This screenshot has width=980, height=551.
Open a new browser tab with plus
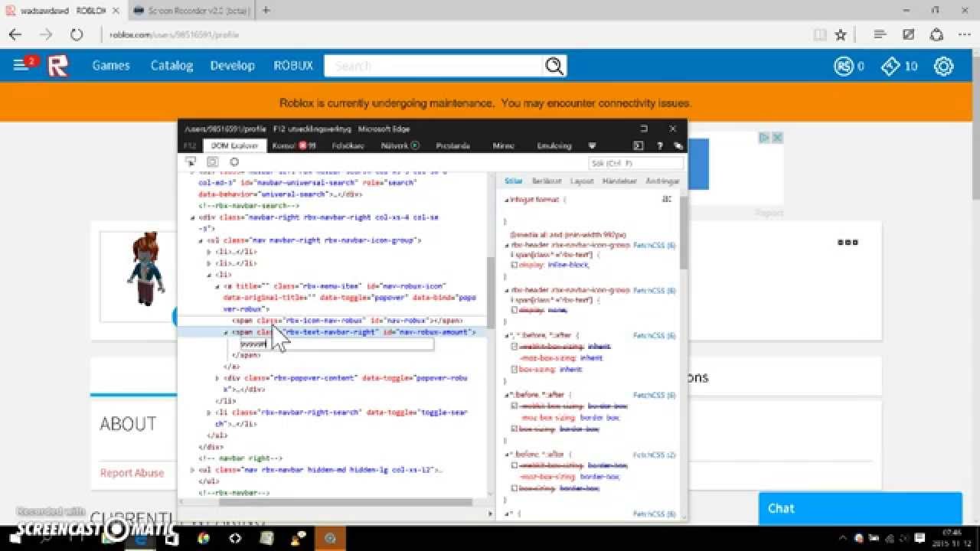tap(266, 10)
